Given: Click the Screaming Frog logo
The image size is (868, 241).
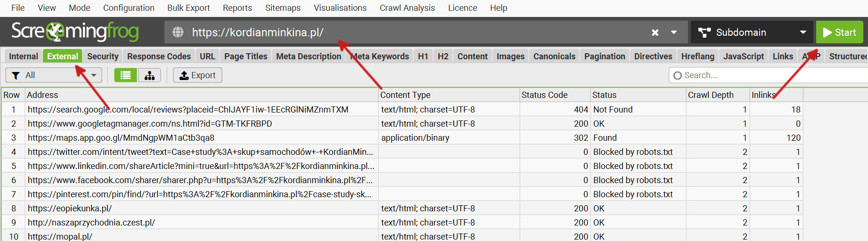Looking at the screenshot, I should (75, 32).
